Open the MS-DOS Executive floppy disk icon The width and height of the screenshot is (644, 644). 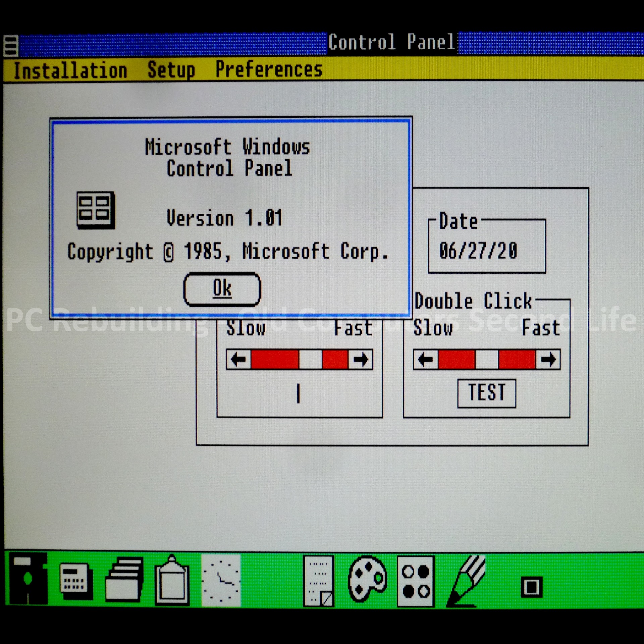[x=28, y=579]
